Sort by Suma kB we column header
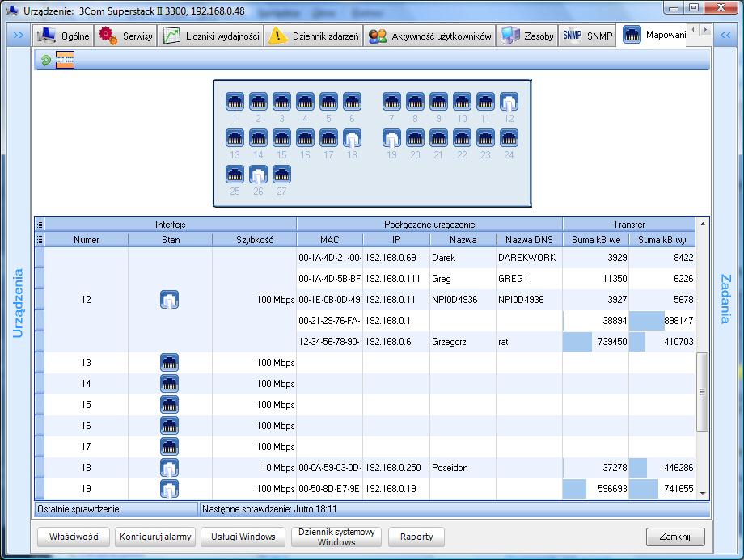Image resolution: width=744 pixels, height=560 pixels. 596,240
